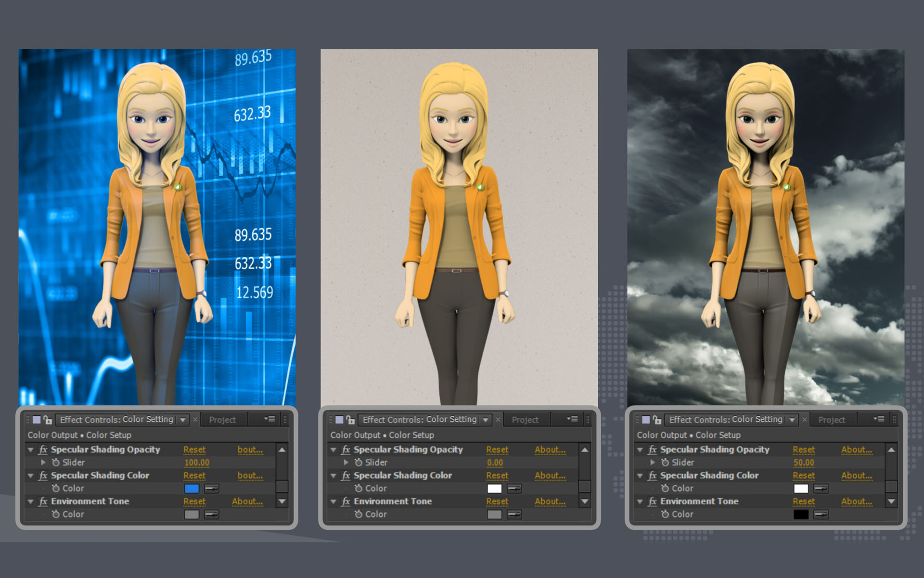Toggle the Slider stopwatch beside the 50.00 value

(665, 462)
